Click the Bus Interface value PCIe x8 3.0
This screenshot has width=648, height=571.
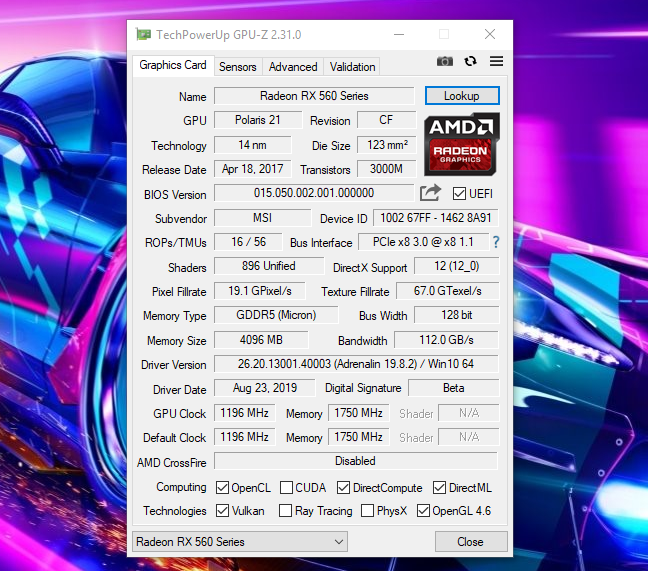click(423, 242)
